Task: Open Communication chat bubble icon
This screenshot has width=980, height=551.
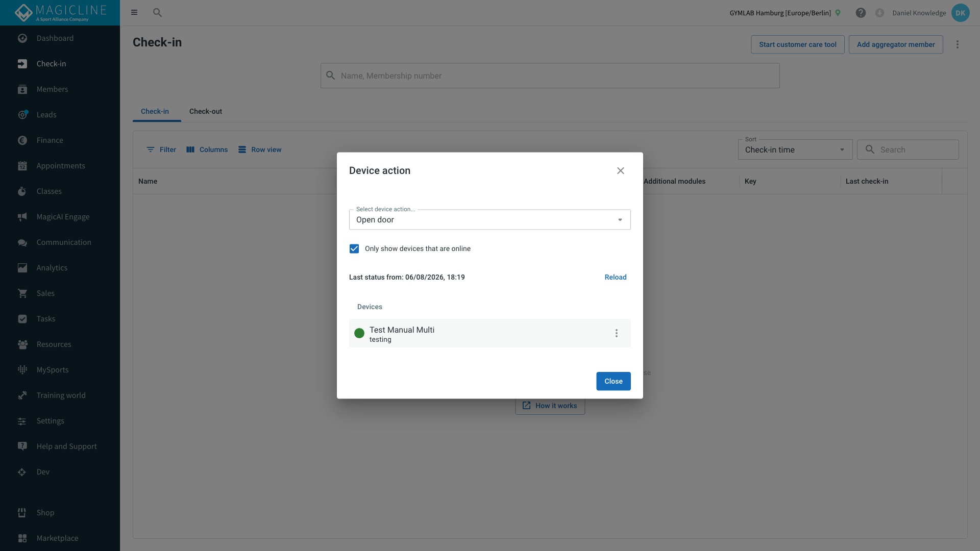Action: pos(22,242)
